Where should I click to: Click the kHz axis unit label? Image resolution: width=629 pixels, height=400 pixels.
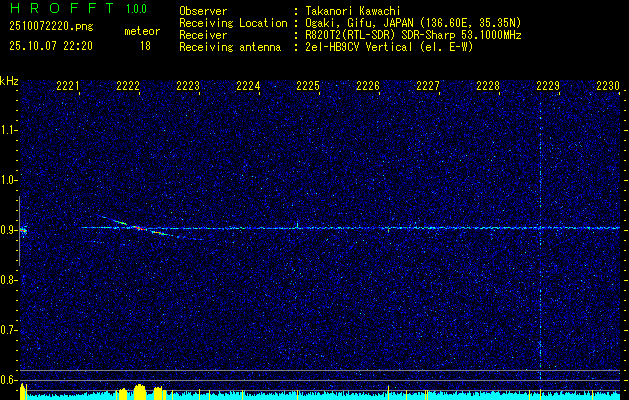pos(9,80)
